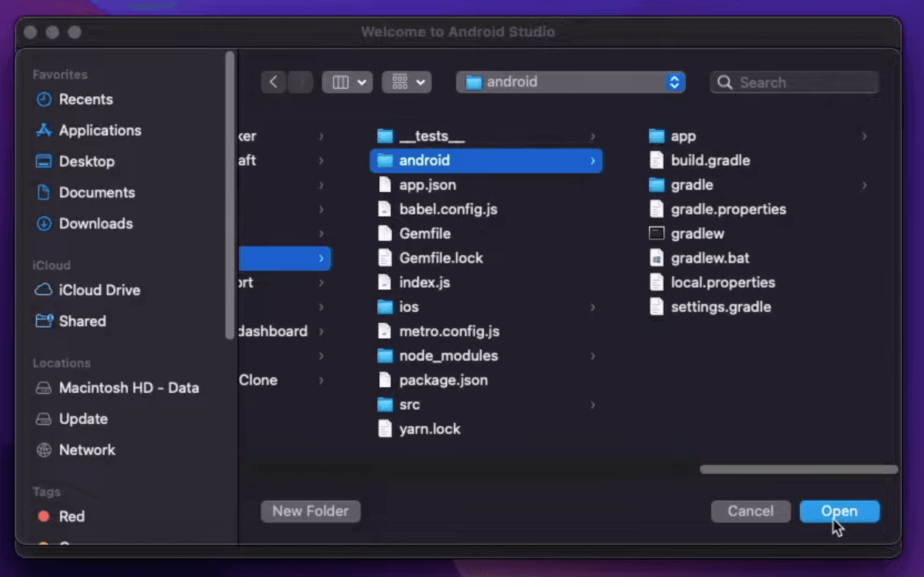The image size is (924, 577).
Task: Select the gradle folder
Action: 692,185
